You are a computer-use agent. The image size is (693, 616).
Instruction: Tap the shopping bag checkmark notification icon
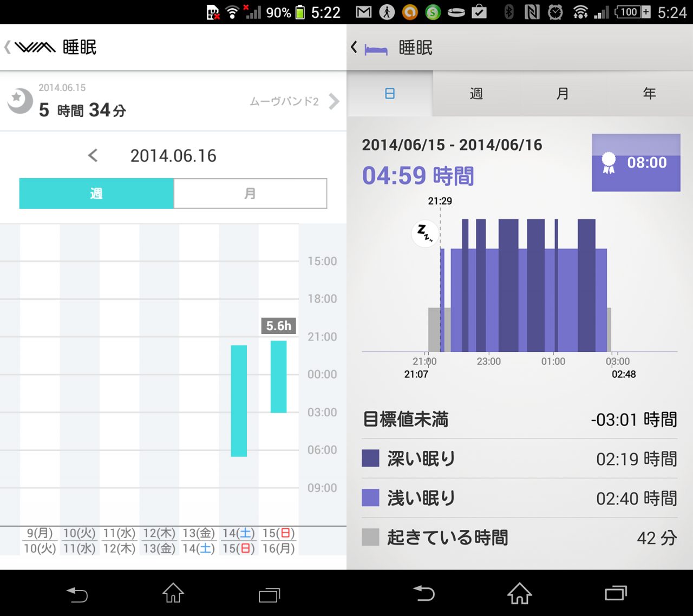(479, 12)
